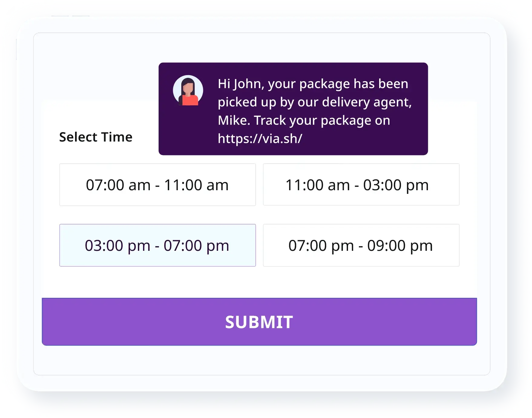Click the name "Mike" in the notification

(233, 120)
